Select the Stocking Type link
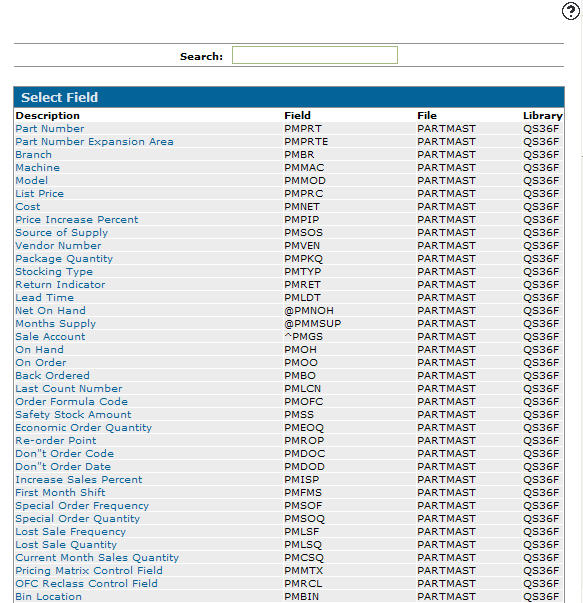Screen dimensions: 583x603 point(54,272)
